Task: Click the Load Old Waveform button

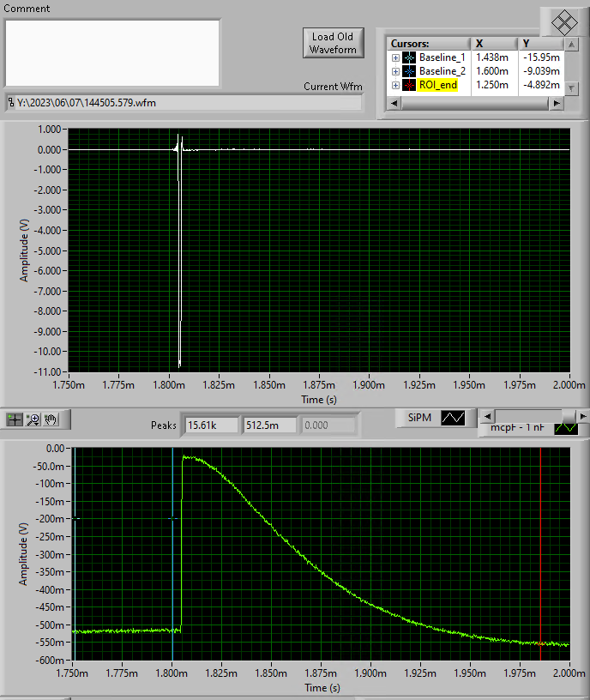Action: [x=333, y=43]
